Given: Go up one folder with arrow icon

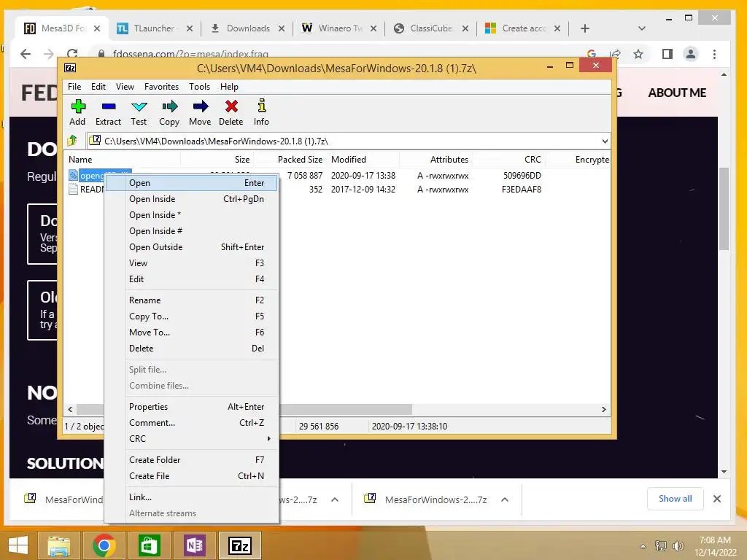Looking at the screenshot, I should (x=72, y=141).
